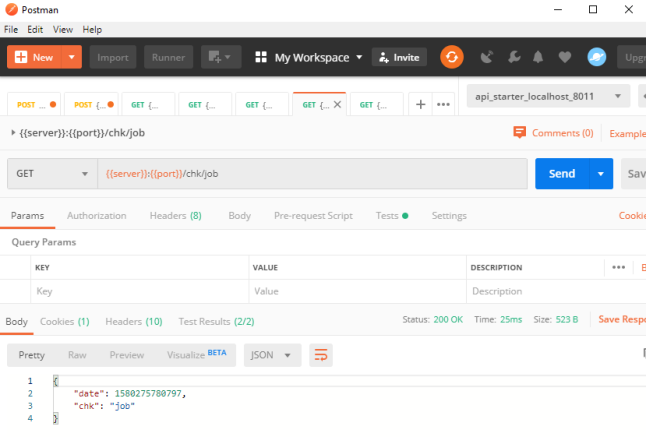The image size is (646, 437).
Task: Switch to the request Body tab
Action: point(239,216)
